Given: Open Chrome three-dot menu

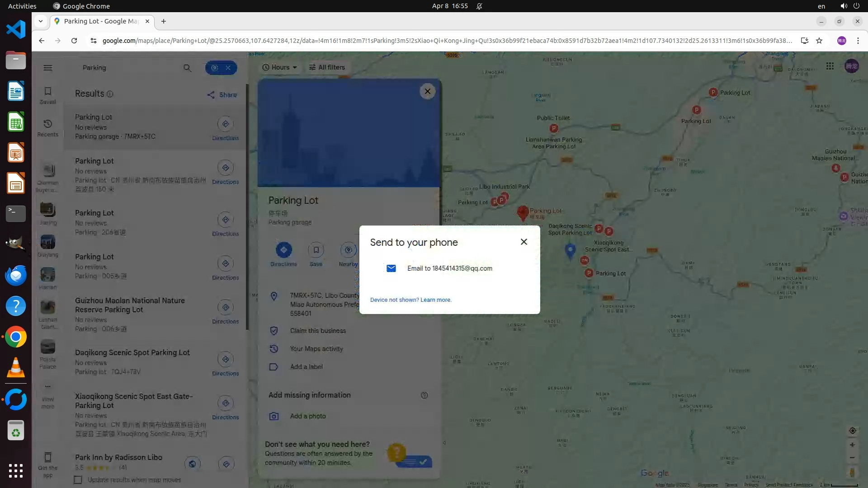Looking at the screenshot, I should 858,41.
